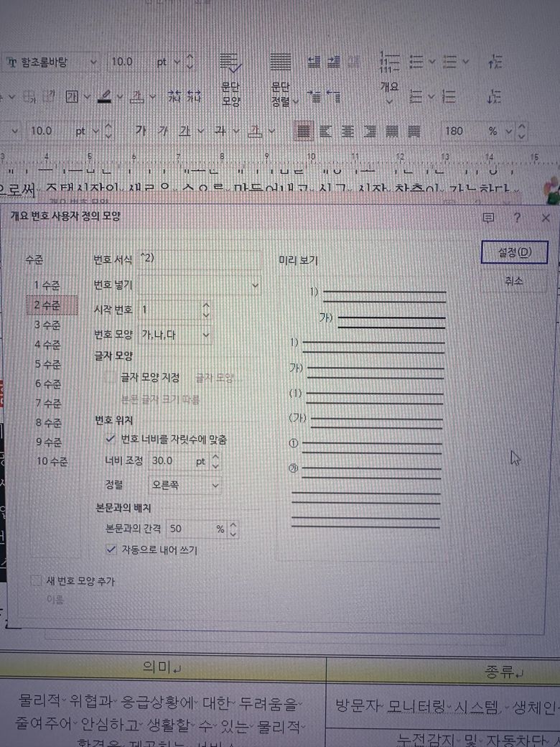Click the bold 가 formatting icon

[140, 131]
